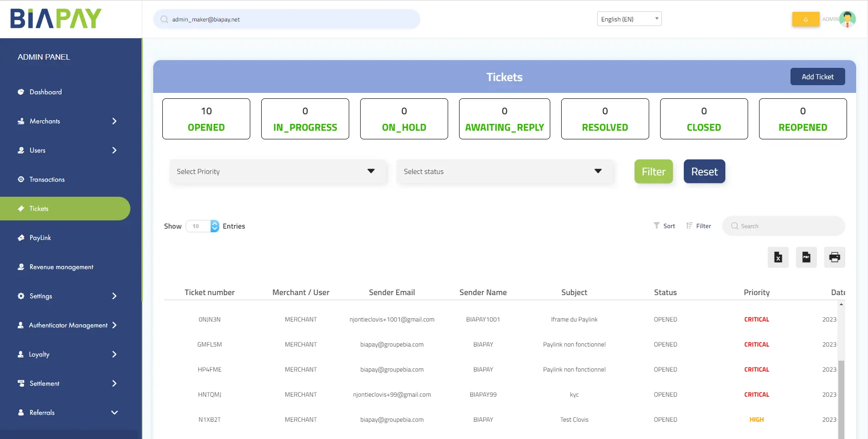
Task: Open the Select Priority dropdown
Action: click(278, 172)
